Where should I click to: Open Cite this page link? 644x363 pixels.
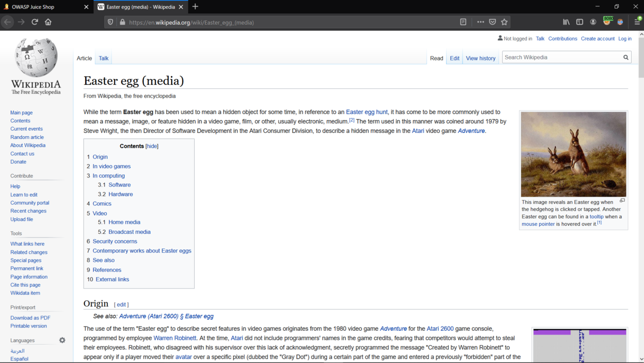click(x=25, y=285)
